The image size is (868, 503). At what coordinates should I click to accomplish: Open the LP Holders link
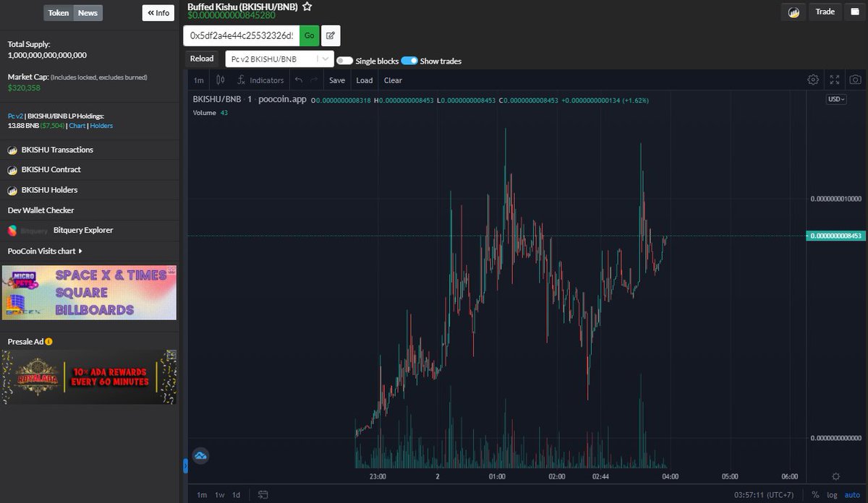click(x=101, y=126)
